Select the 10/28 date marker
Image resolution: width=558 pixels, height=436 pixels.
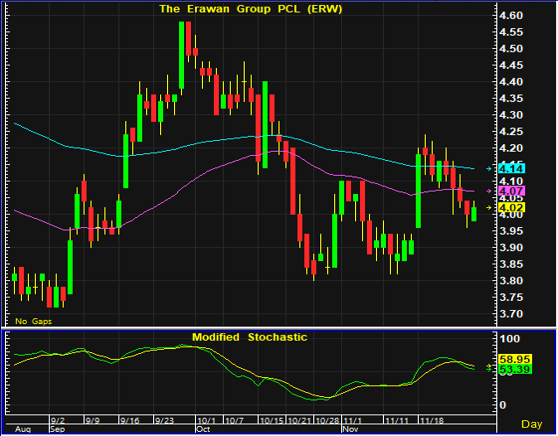coord(328,421)
